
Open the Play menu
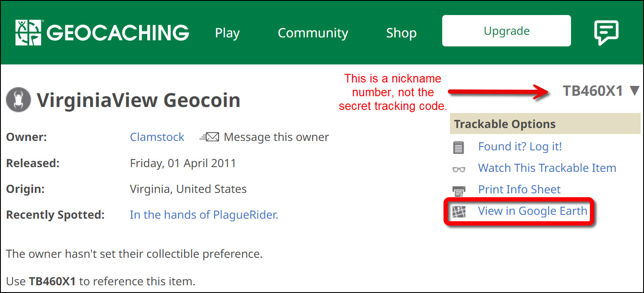227,33
